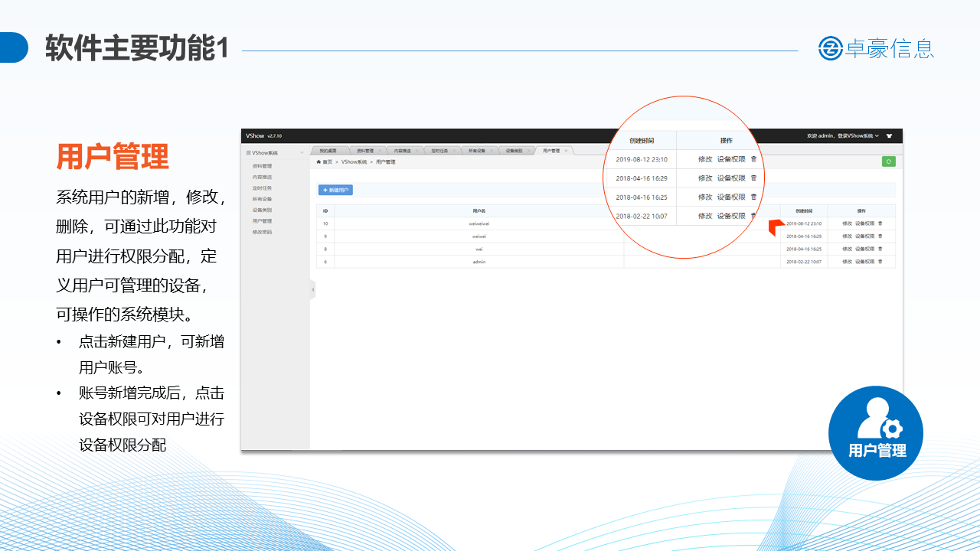This screenshot has height=551, width=980.
Task: Click the 卓豪信息 company logo
Action: [876, 49]
